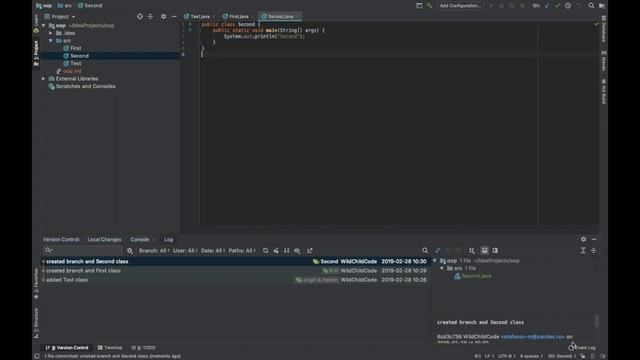Collapse the oop project root node
The width and height of the screenshot is (640, 360).
pos(44,25)
